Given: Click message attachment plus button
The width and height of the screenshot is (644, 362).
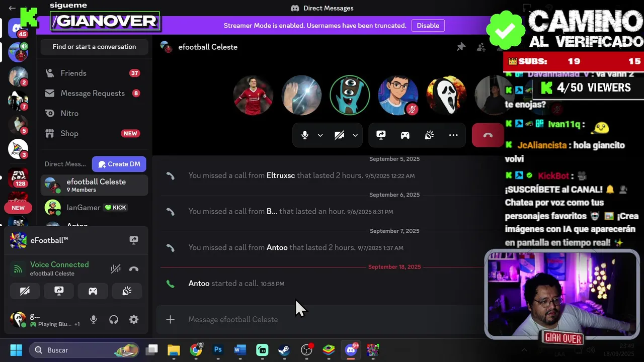Looking at the screenshot, I should pyautogui.click(x=171, y=319).
